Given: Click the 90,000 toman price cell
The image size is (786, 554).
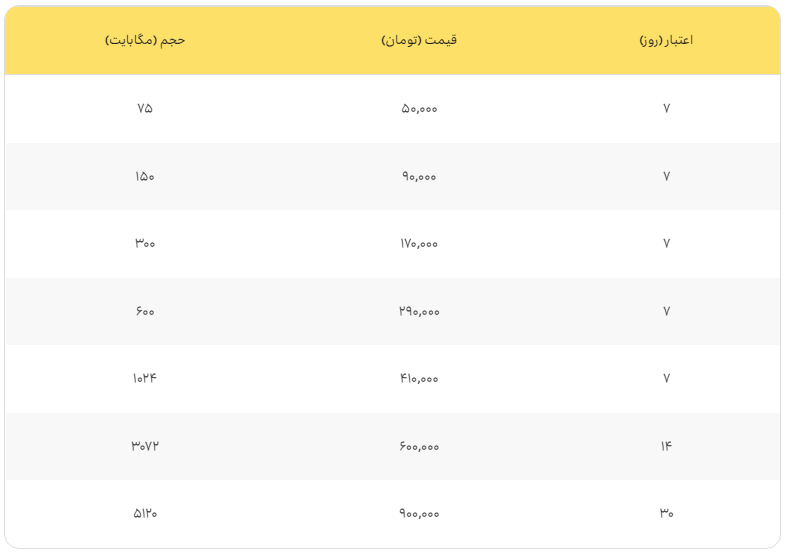Looking at the screenshot, I should (x=419, y=176).
